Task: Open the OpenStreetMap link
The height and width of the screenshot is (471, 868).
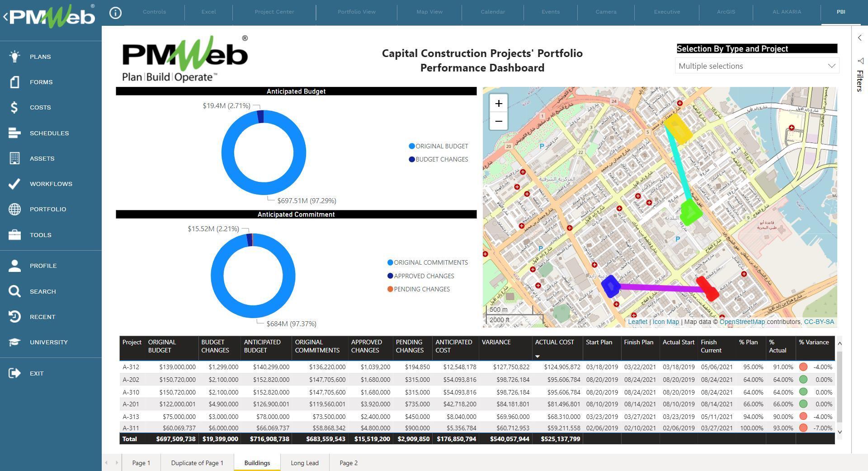Action: point(742,322)
